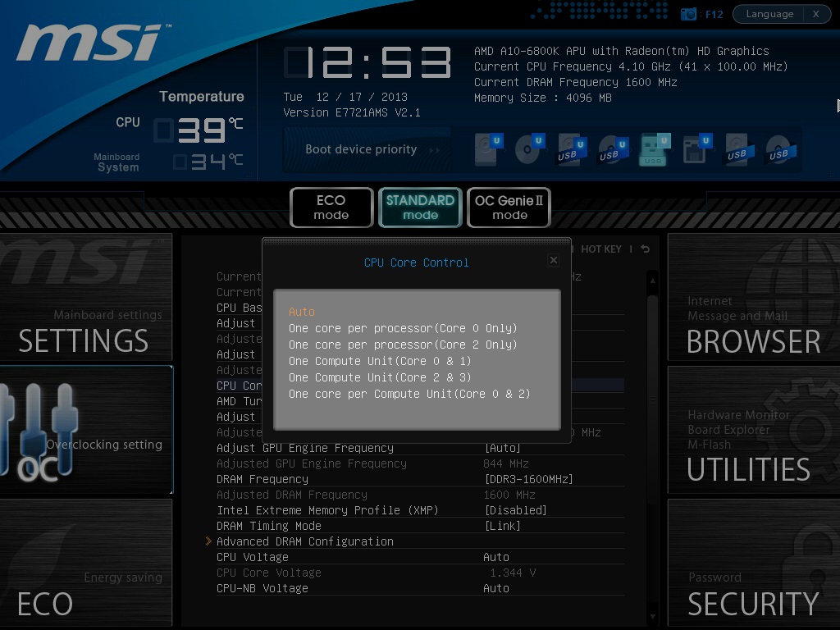Choose One core per processor (Core 0 Only)

[403, 328]
